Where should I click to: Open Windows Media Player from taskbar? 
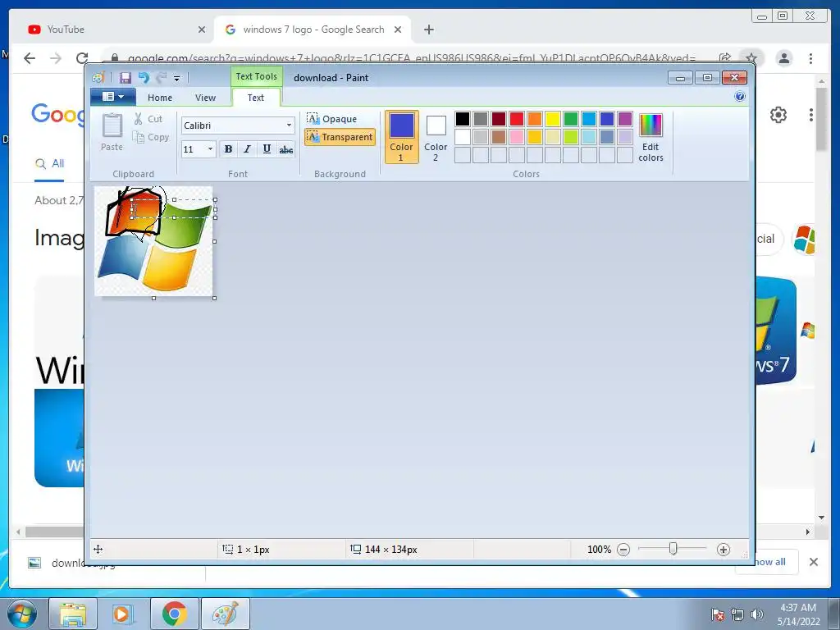122,614
